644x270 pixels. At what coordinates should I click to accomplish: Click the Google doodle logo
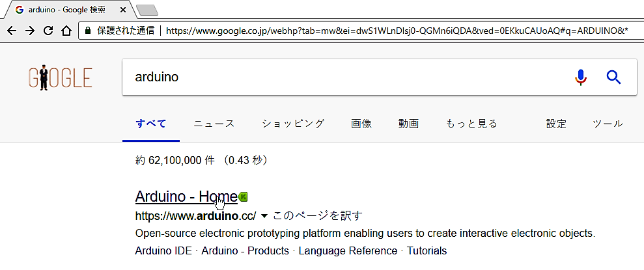click(x=60, y=77)
